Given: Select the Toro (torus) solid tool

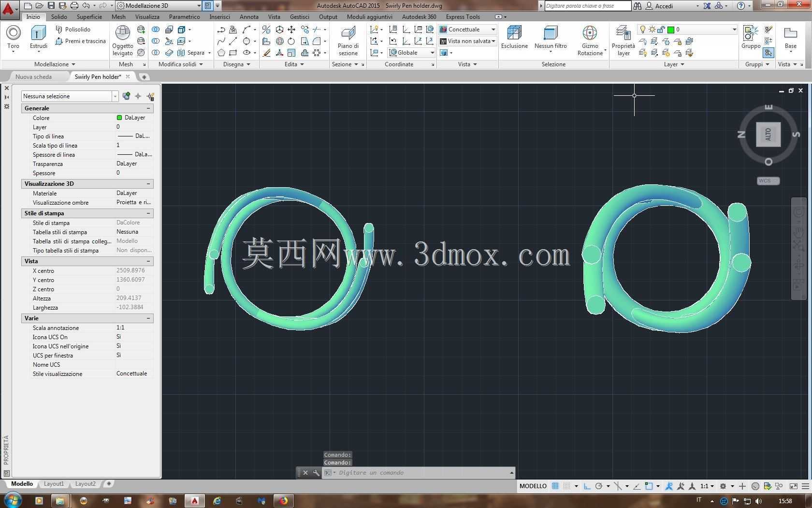Looking at the screenshot, I should (x=13, y=38).
